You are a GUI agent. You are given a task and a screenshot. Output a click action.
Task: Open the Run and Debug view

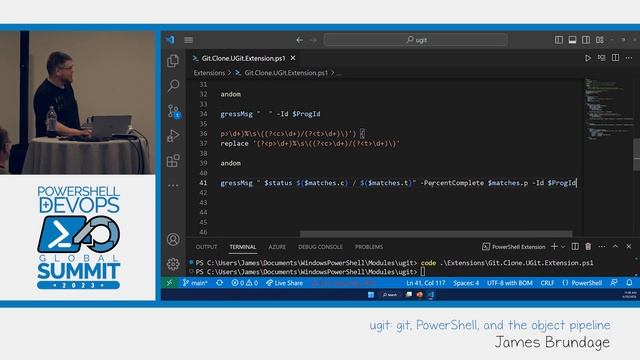coord(173,136)
